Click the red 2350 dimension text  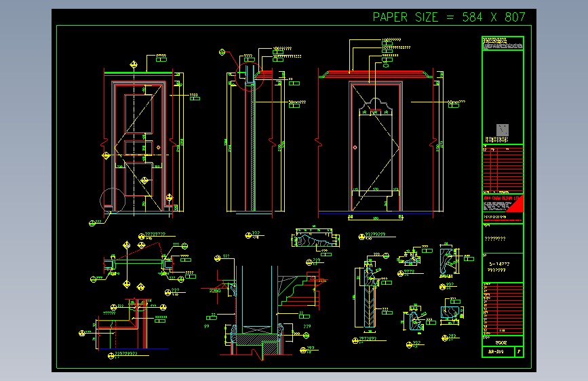(x=215, y=291)
